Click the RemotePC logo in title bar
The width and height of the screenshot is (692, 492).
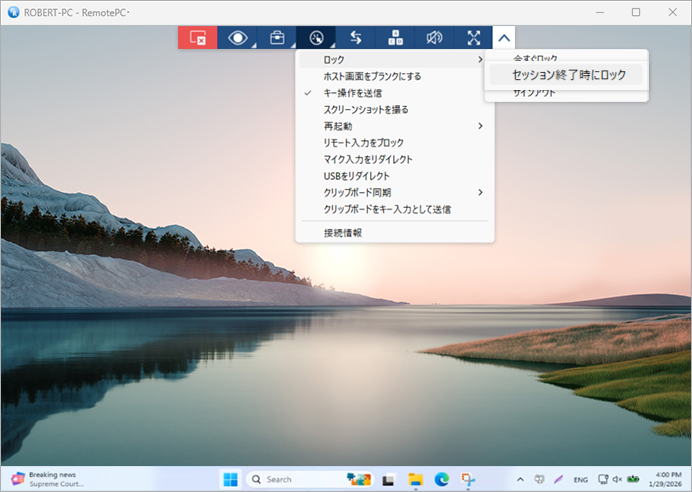(14, 12)
